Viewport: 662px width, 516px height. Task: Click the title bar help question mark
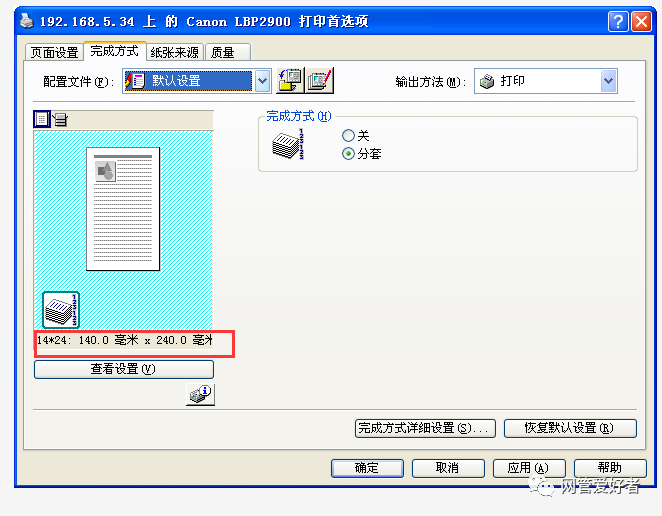point(618,21)
